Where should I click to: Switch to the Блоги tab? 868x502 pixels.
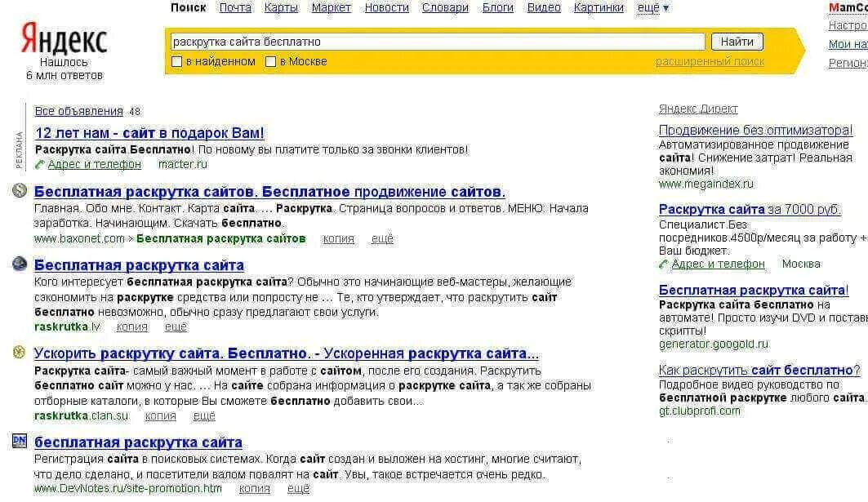[x=497, y=7]
